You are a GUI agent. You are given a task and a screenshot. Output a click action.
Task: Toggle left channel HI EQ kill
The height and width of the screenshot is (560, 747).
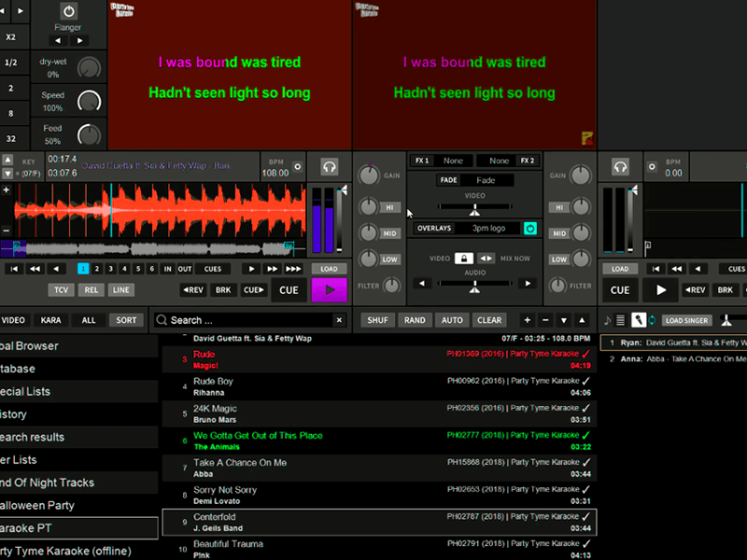[389, 207]
